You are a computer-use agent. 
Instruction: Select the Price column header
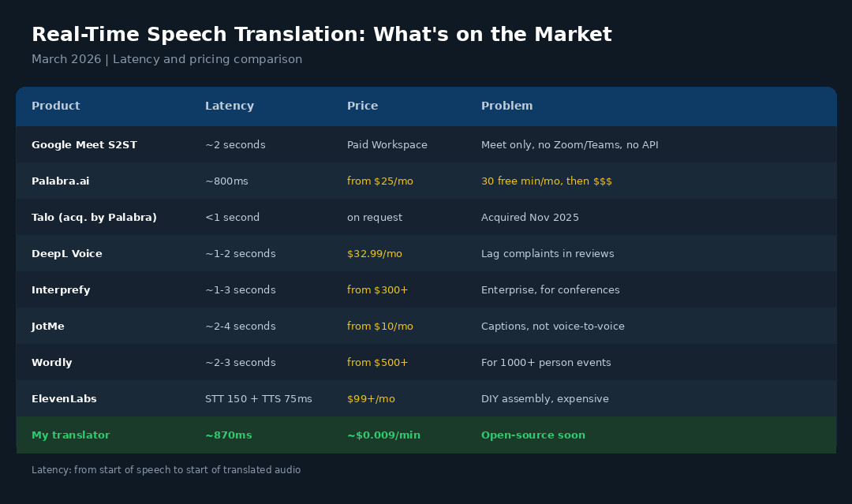point(362,106)
